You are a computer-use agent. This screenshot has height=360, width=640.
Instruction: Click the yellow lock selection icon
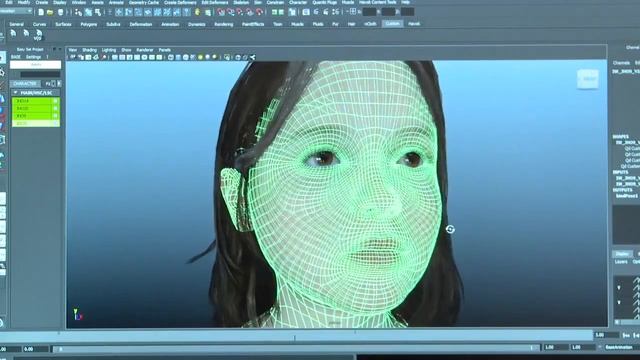coord(198,13)
